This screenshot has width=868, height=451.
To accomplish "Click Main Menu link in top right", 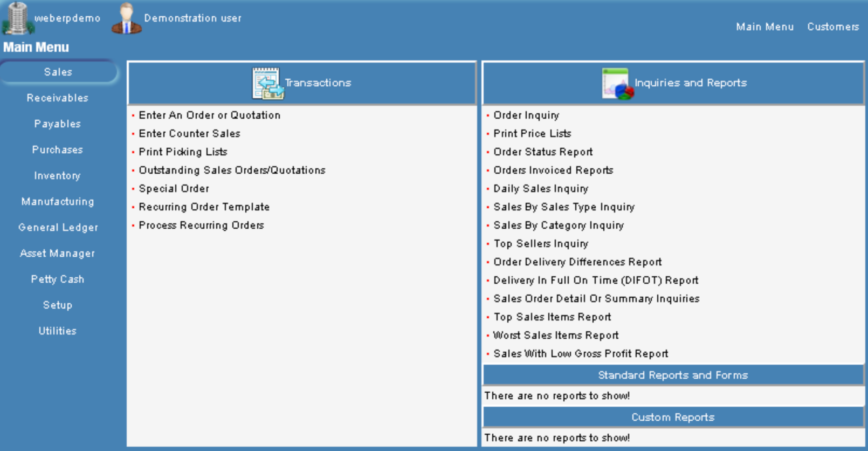I will pos(764,27).
